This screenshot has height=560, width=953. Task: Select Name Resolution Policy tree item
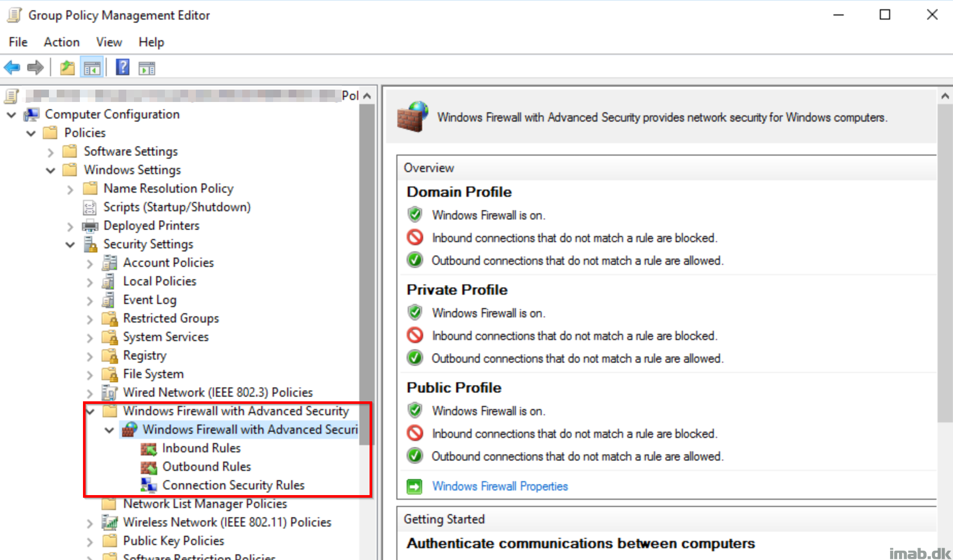[x=169, y=189]
